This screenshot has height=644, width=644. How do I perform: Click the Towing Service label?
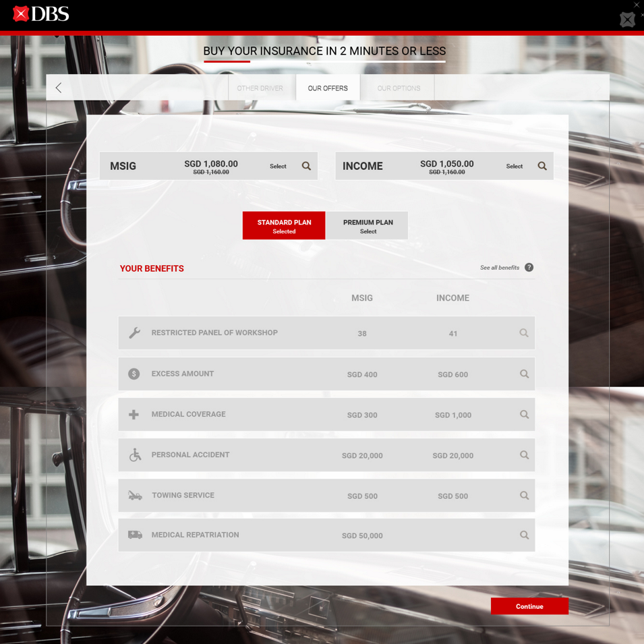(183, 496)
